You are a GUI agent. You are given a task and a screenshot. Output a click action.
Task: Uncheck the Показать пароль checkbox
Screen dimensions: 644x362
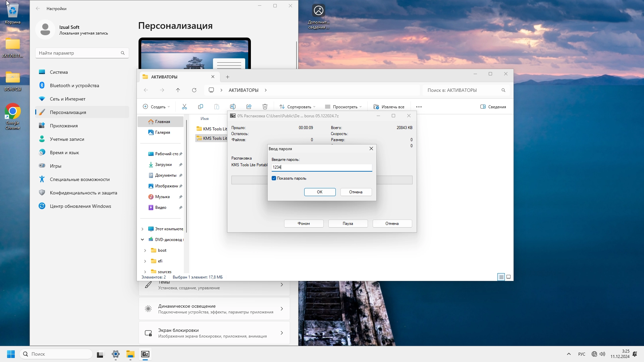(274, 178)
